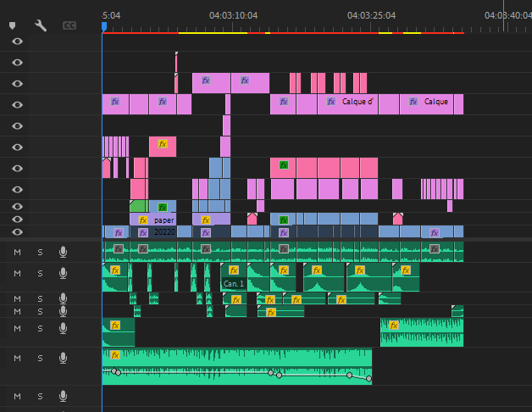This screenshot has width=532, height=412.
Task: Toggle visibility of the 20220 clip track
Action: [x=17, y=232]
